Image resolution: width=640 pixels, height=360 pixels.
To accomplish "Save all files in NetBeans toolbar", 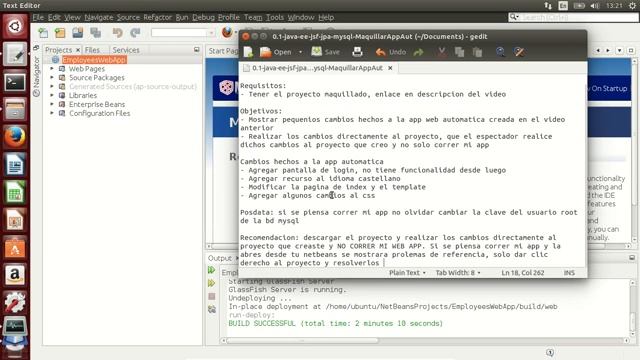I will pyautogui.click(x=96, y=33).
